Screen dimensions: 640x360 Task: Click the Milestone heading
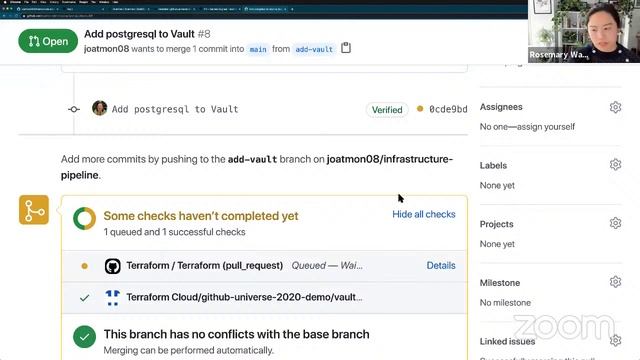click(500, 282)
